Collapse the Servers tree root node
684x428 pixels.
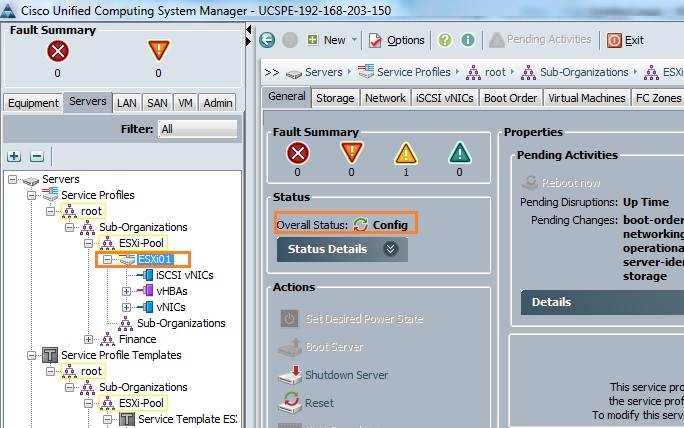(x=12, y=179)
